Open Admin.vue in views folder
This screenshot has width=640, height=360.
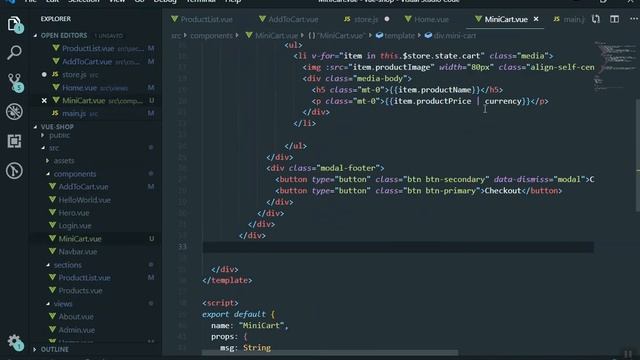(77, 330)
